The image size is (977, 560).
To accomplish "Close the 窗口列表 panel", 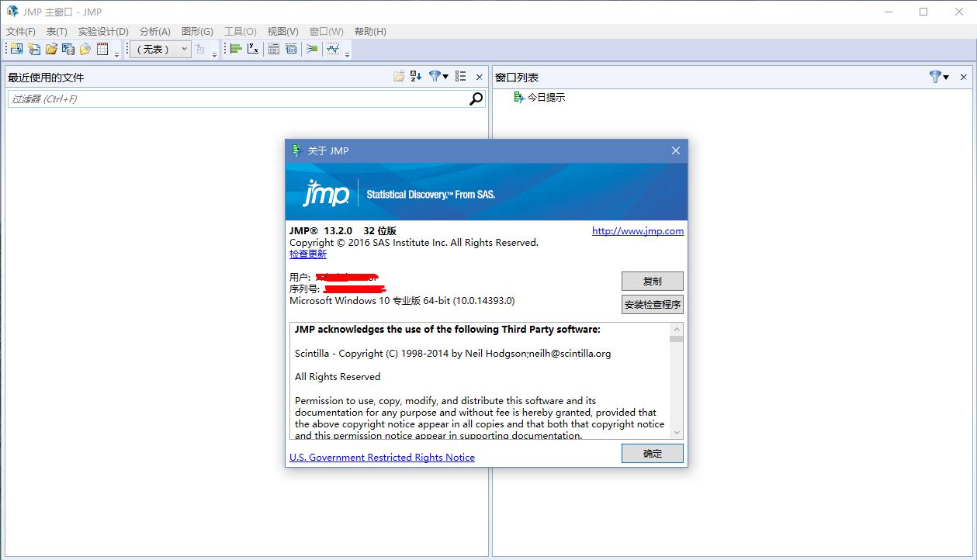I will (964, 77).
